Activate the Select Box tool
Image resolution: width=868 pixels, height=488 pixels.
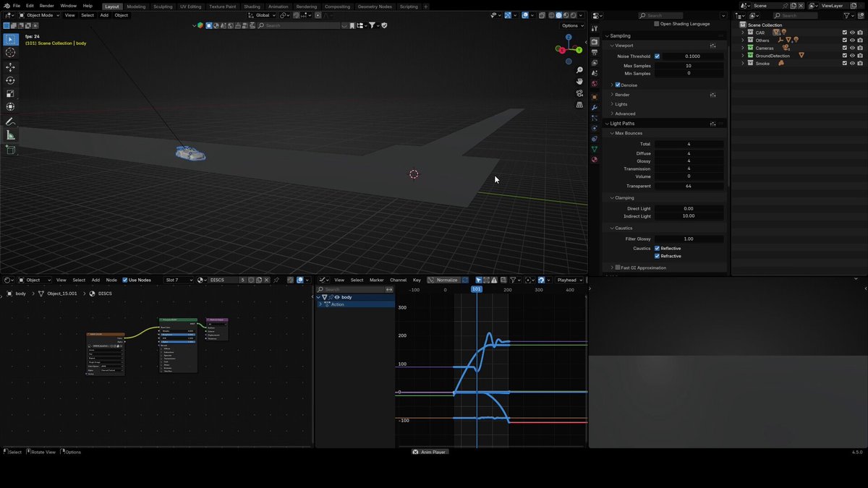point(10,38)
